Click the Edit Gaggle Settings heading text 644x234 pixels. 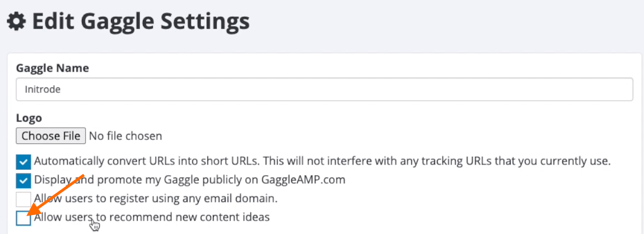pos(141,21)
